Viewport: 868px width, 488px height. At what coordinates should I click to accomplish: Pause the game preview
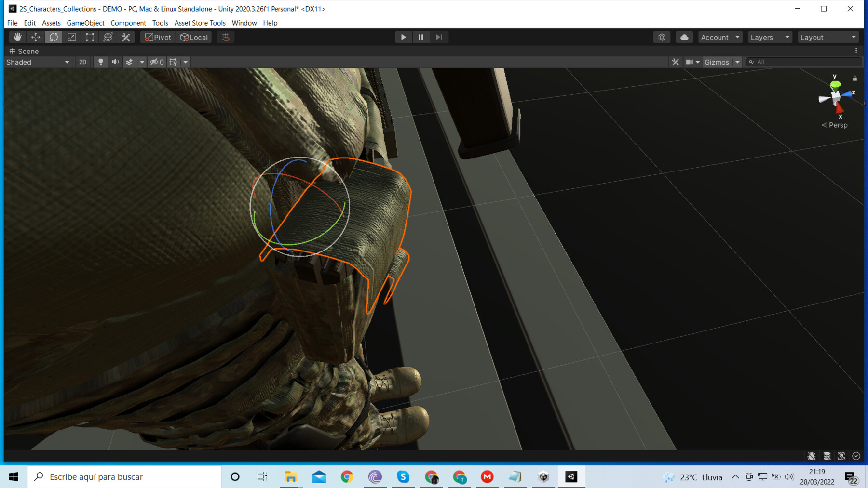(421, 37)
